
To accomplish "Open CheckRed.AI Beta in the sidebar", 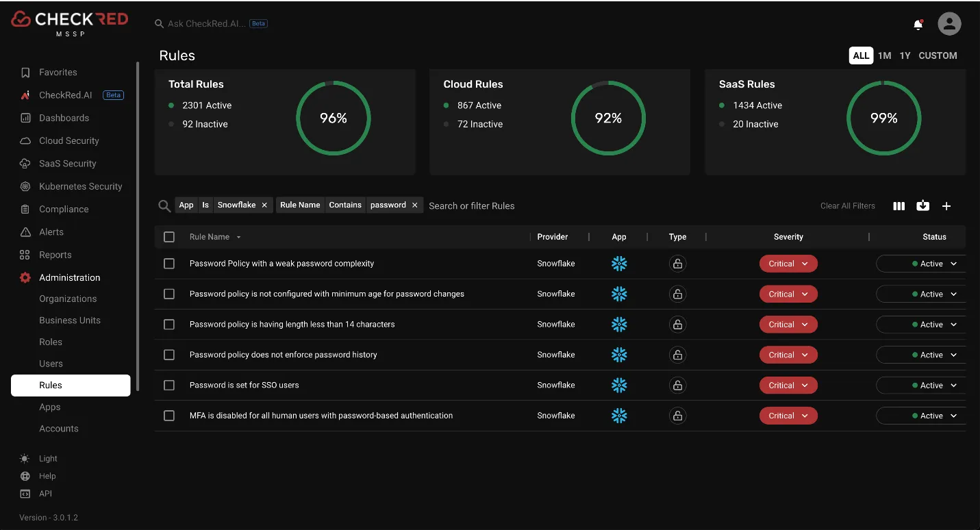I will tap(71, 95).
